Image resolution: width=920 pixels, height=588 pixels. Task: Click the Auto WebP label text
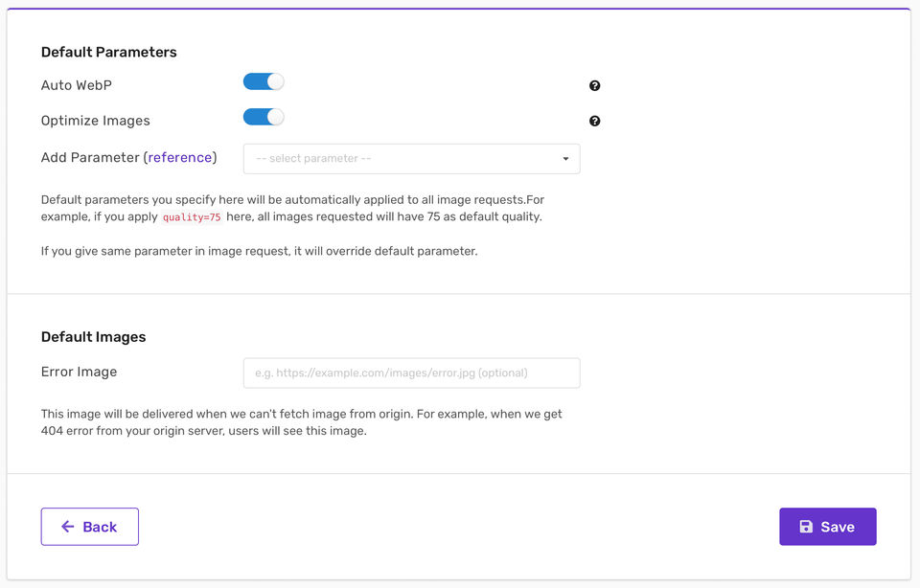click(77, 85)
